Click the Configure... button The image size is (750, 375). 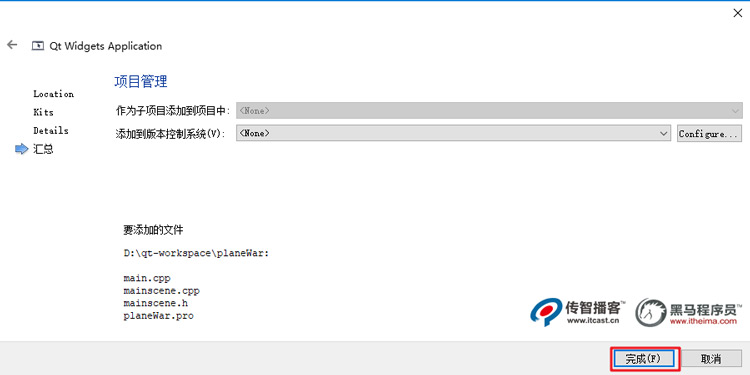click(709, 133)
